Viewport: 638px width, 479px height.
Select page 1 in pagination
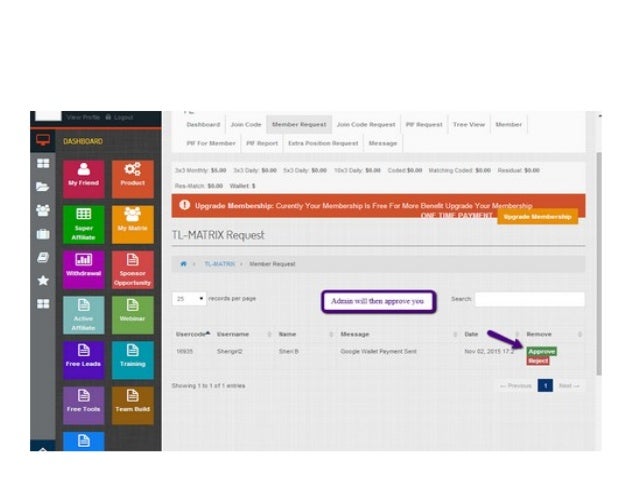tap(545, 385)
